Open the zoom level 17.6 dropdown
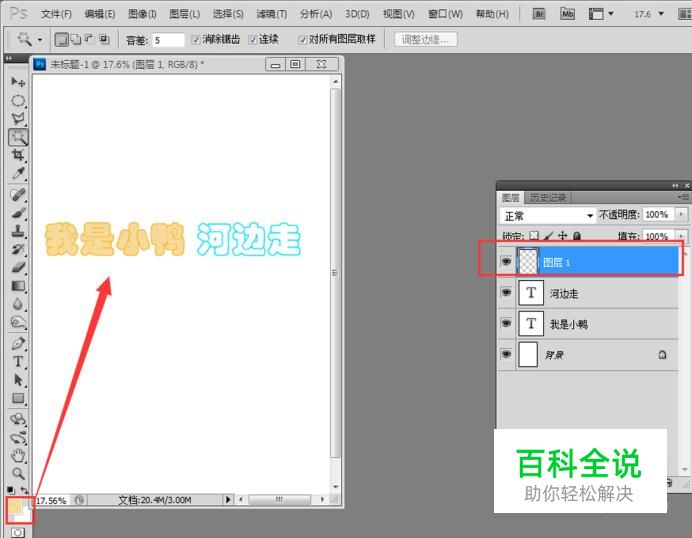The width and height of the screenshot is (692, 538). pos(661,14)
